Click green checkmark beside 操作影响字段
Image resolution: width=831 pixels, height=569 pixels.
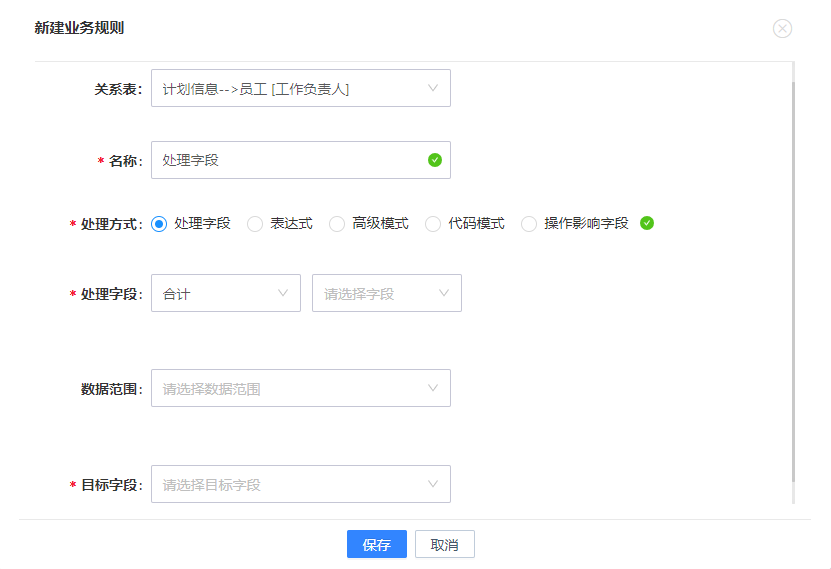point(647,223)
